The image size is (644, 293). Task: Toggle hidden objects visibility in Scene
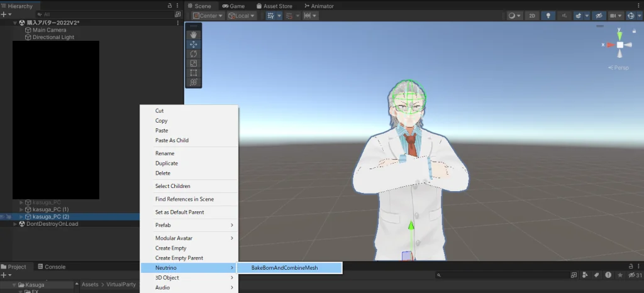(x=599, y=16)
